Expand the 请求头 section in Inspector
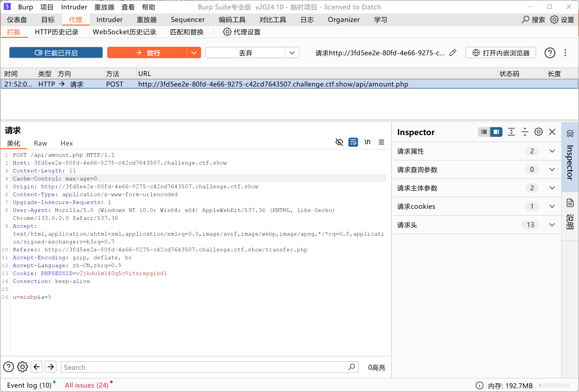 pyautogui.click(x=552, y=225)
